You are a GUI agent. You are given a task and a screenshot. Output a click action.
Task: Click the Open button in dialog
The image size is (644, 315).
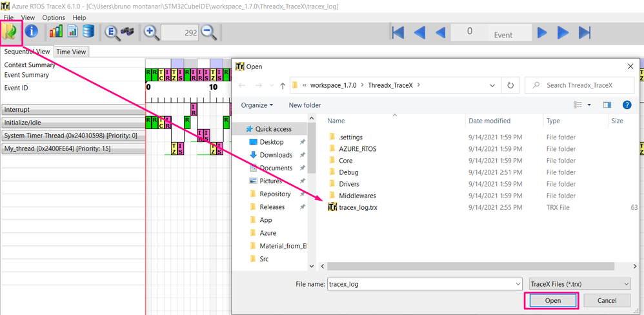click(552, 301)
